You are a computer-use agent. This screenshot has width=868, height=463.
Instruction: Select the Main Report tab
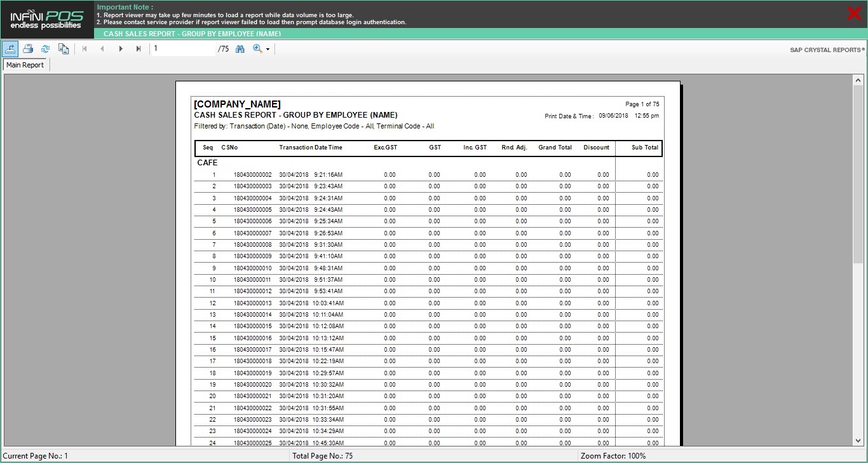pyautogui.click(x=25, y=65)
